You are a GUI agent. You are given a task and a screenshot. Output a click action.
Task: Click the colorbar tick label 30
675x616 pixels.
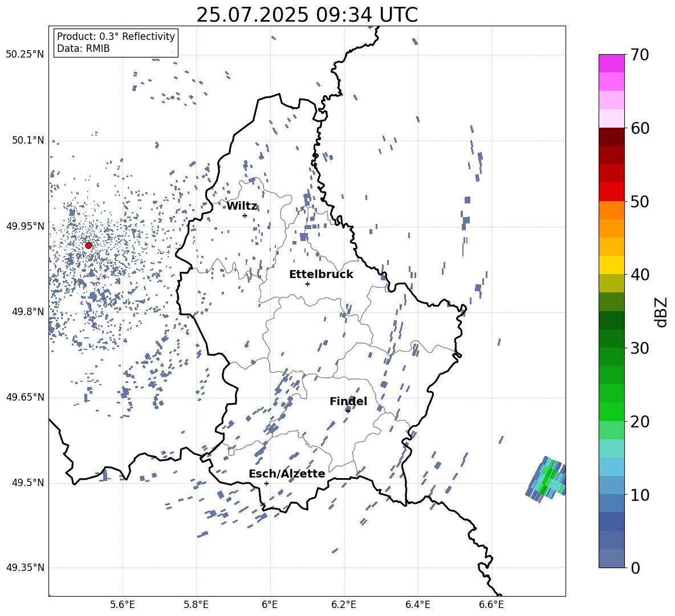click(640, 348)
